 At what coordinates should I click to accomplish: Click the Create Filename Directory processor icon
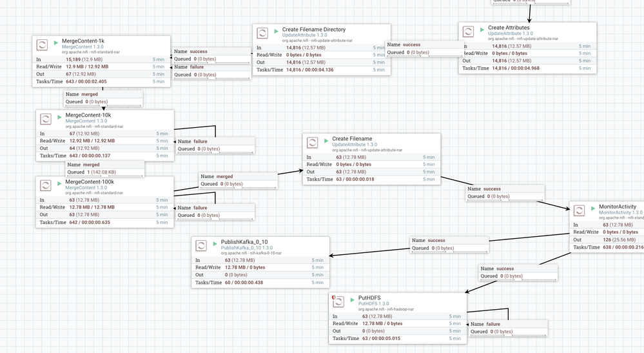(x=262, y=33)
